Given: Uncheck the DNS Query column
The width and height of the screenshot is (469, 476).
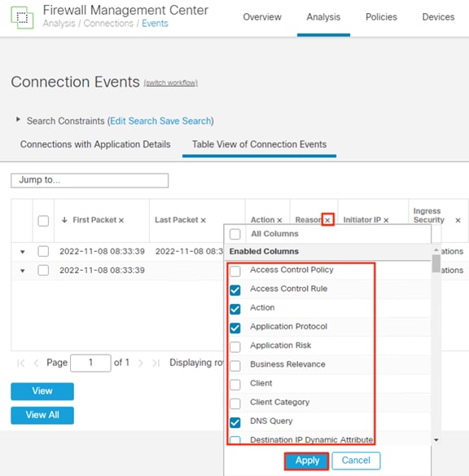Looking at the screenshot, I should pos(235,422).
